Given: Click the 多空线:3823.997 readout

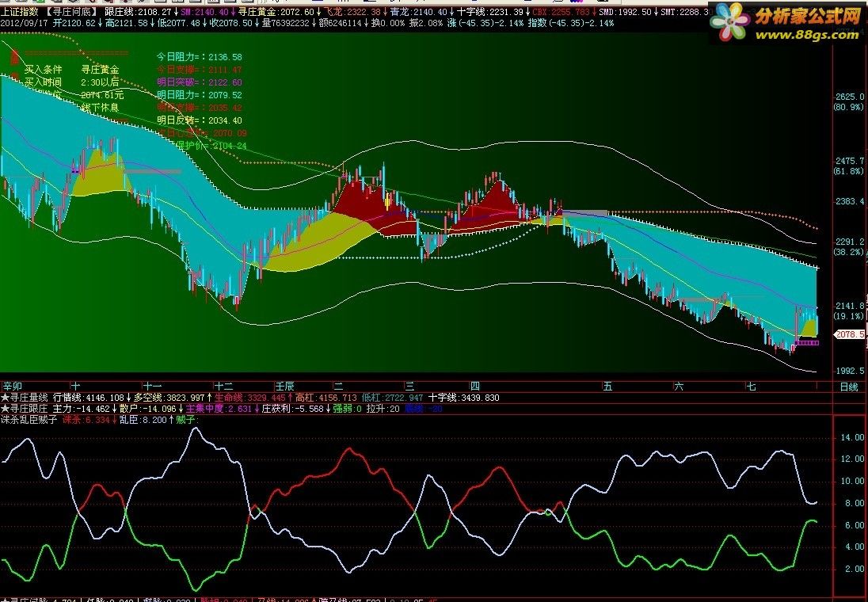Looking at the screenshot, I should [x=169, y=398].
